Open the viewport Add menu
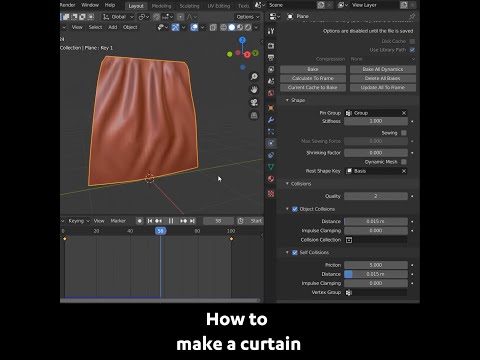 point(113,27)
